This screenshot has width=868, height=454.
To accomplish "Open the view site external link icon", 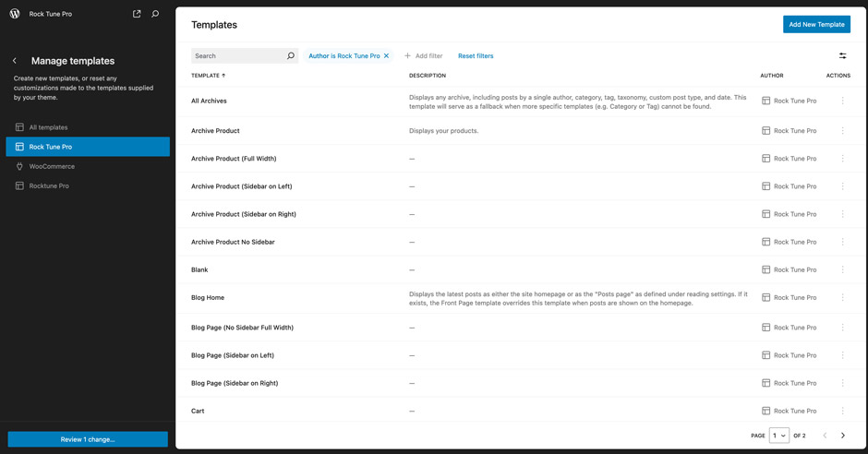I will 137,14.
